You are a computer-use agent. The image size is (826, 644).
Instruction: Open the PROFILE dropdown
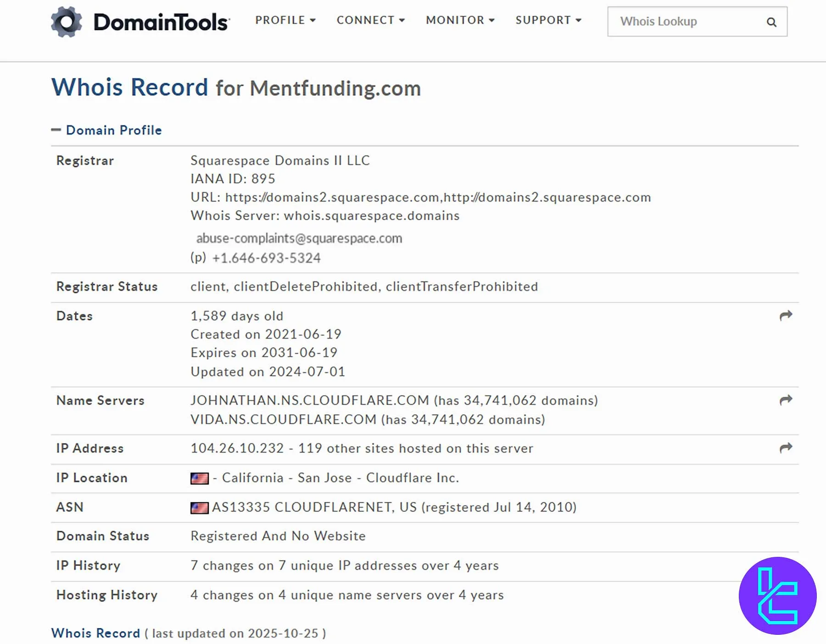click(x=285, y=20)
